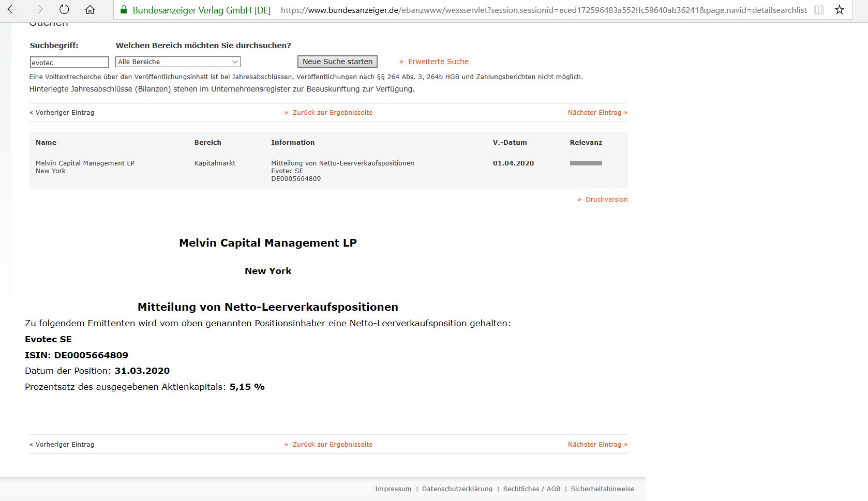Open the Datenschutzerklärung footer link
Viewport: 868px width, 501px height.
click(x=457, y=489)
